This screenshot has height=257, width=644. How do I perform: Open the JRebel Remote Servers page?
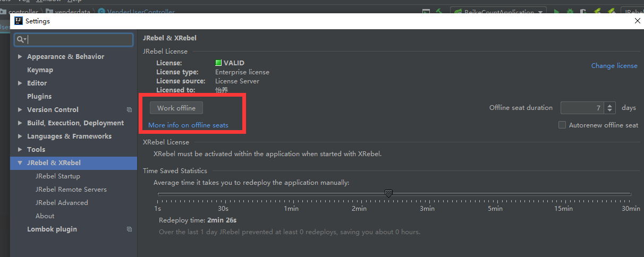[x=71, y=189]
